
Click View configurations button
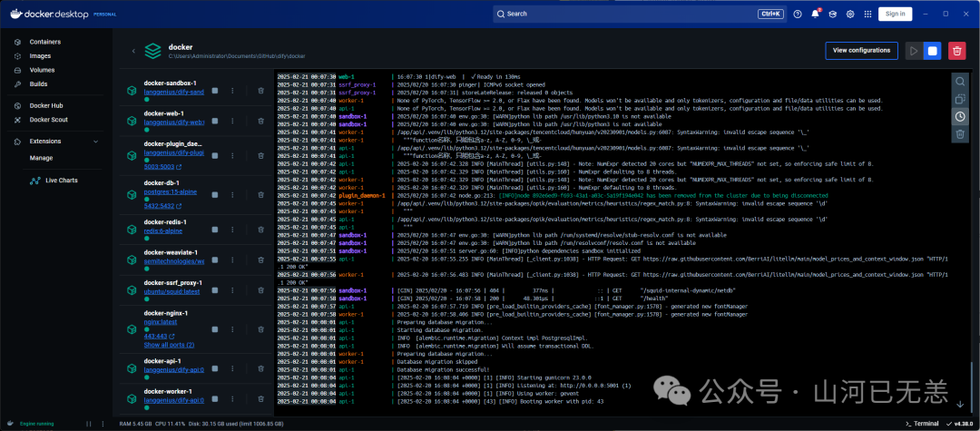[x=861, y=51]
